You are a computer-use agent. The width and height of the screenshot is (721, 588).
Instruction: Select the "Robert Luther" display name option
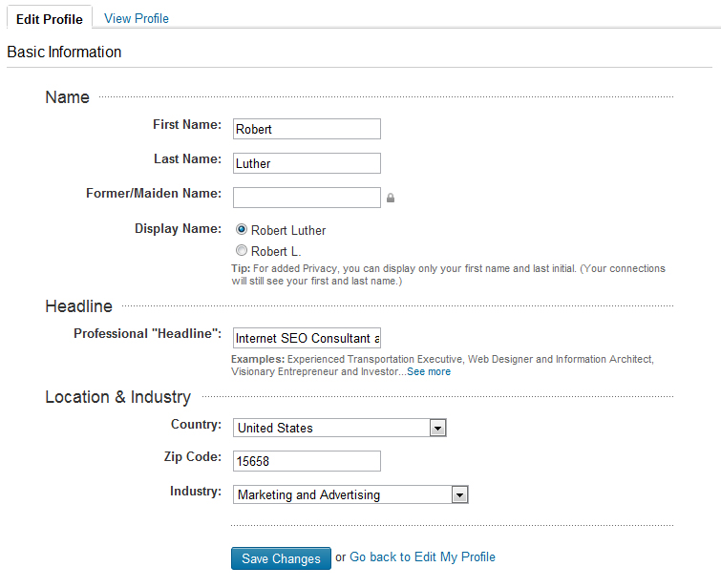tap(242, 230)
